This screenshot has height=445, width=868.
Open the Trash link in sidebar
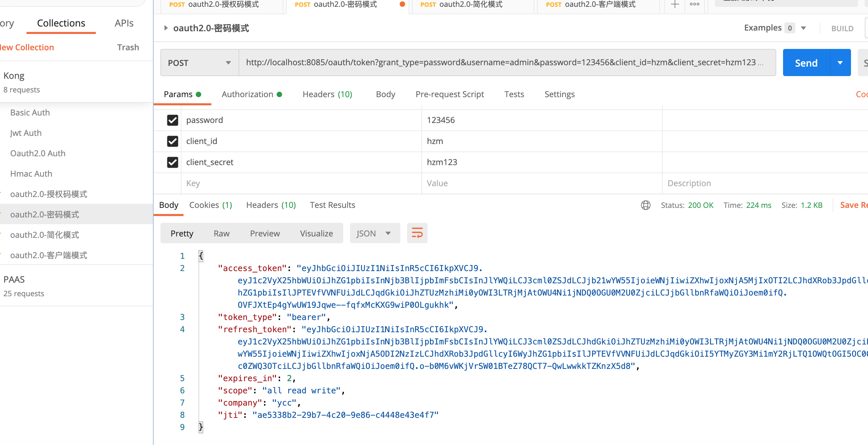click(128, 47)
